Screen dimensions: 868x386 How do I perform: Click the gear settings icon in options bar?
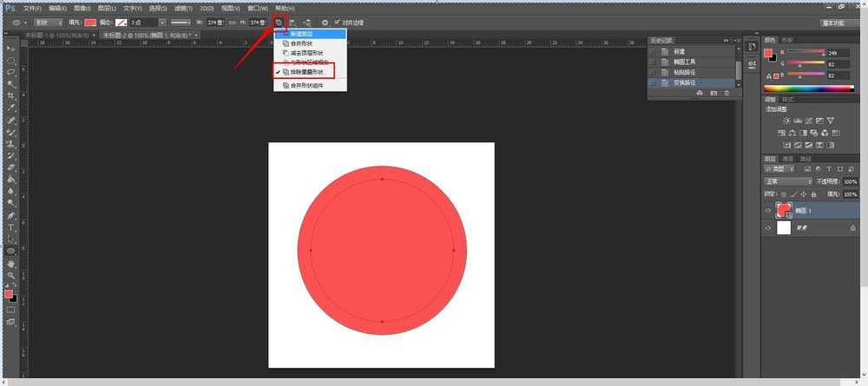[x=325, y=22]
